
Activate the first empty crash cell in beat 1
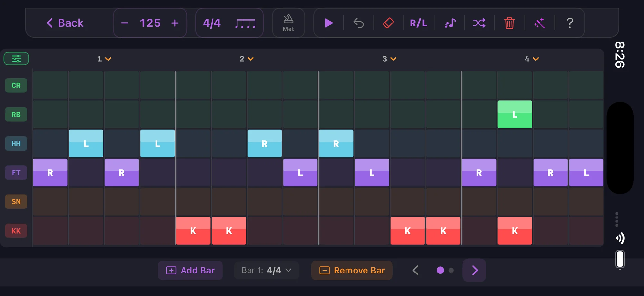tap(50, 85)
